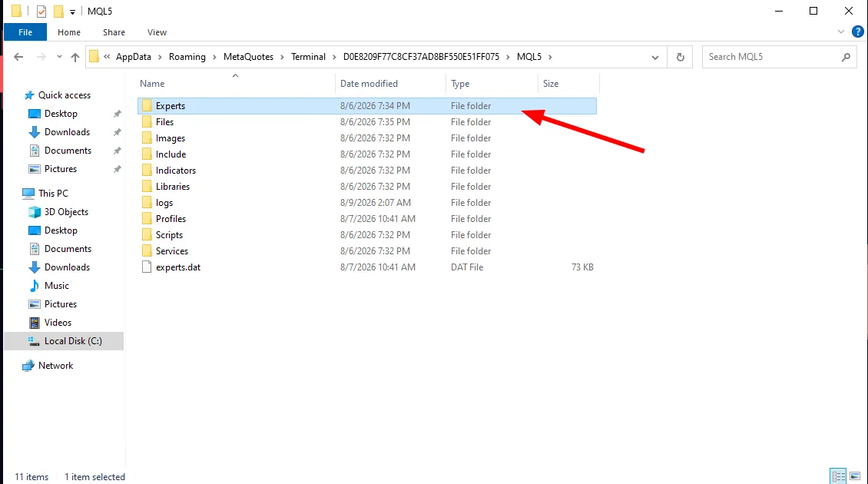Select the Indicators folder
The width and height of the screenshot is (868, 484).
click(x=367, y=170)
